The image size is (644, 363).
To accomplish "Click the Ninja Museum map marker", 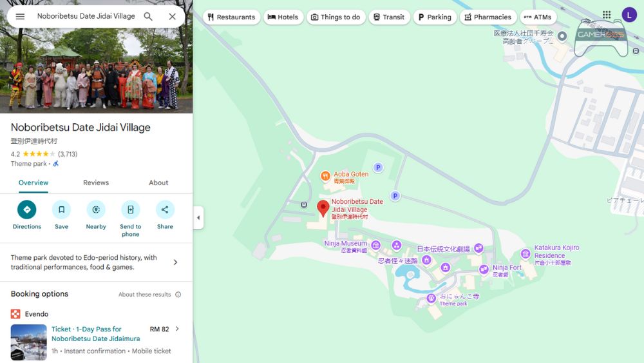I will click(375, 244).
